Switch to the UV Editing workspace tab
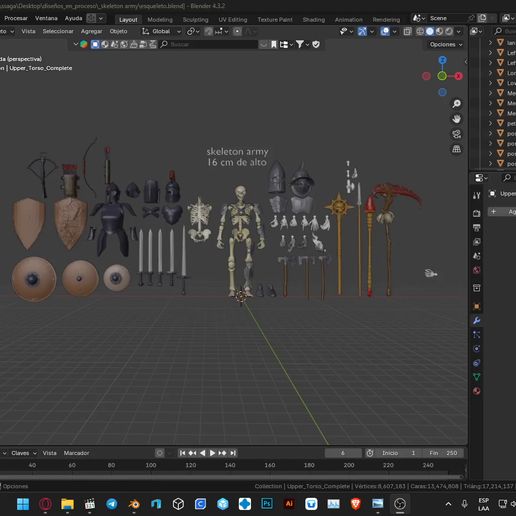The height and width of the screenshot is (516, 516). (x=233, y=20)
